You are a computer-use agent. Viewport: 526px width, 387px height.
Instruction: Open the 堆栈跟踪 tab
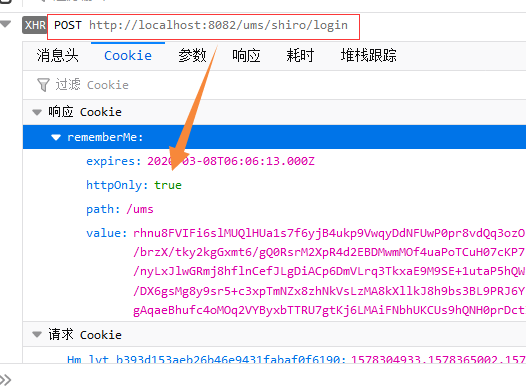point(368,56)
